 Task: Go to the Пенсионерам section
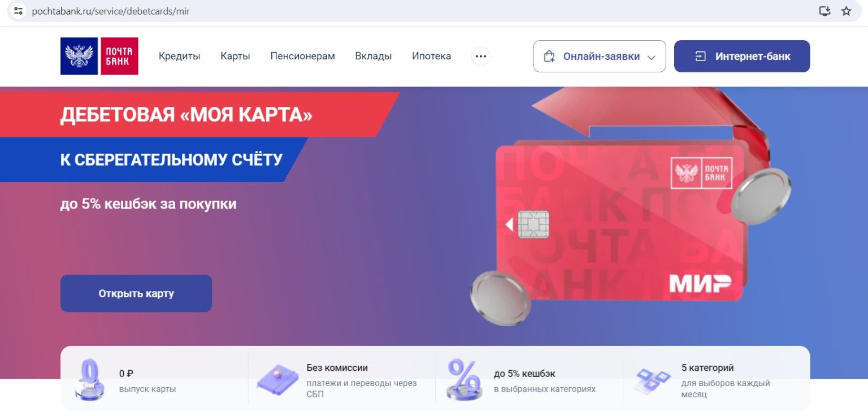coord(302,56)
